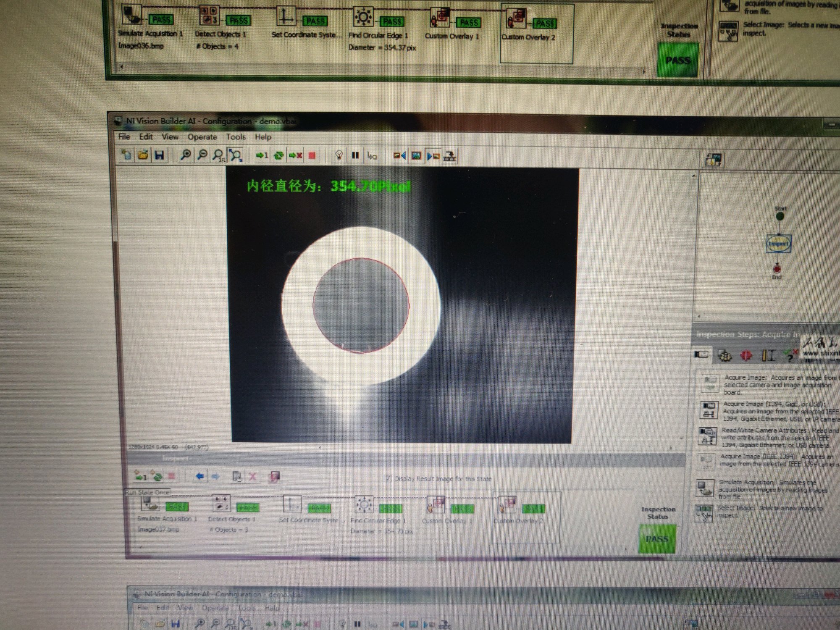Toggle the Pause button in the middle window toolbar
This screenshot has width=840, height=630.
[355, 156]
